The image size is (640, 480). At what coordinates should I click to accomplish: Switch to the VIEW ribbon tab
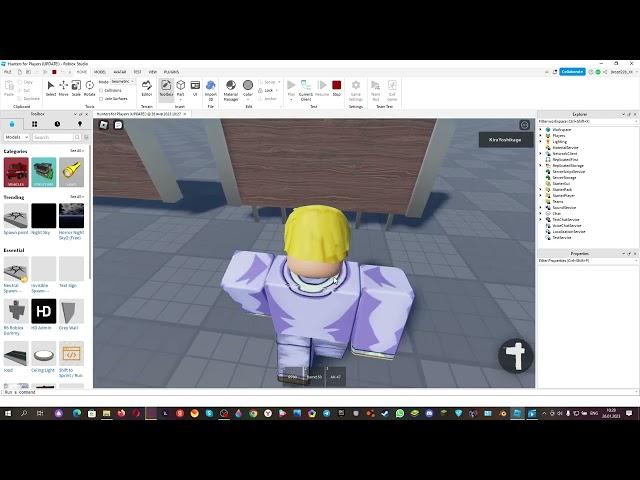click(x=153, y=72)
